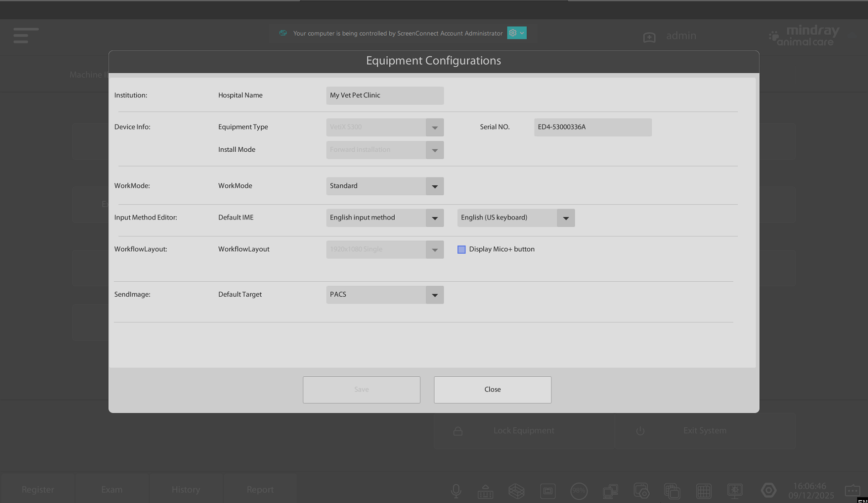The height and width of the screenshot is (503, 868).
Task: Open the English input method dropdown
Action: (x=434, y=218)
